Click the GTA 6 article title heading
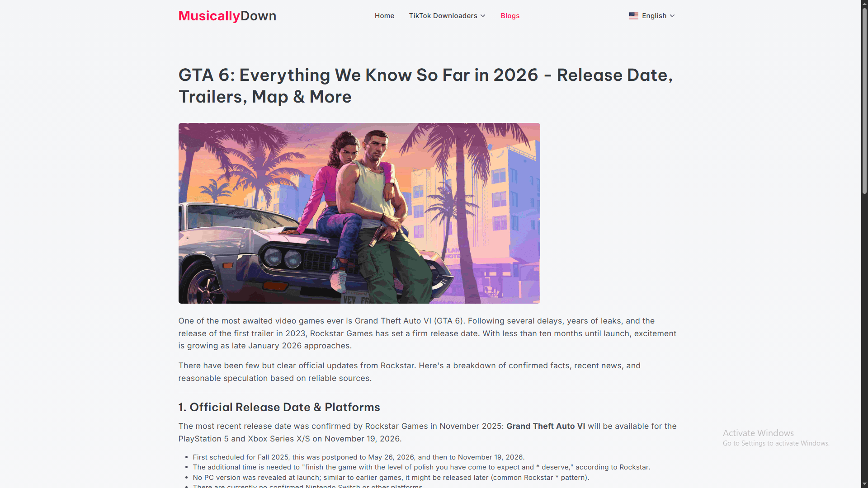The image size is (868, 488). pos(425,86)
